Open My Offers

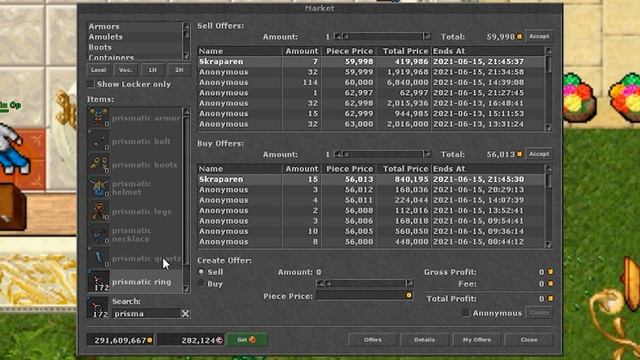(476, 340)
